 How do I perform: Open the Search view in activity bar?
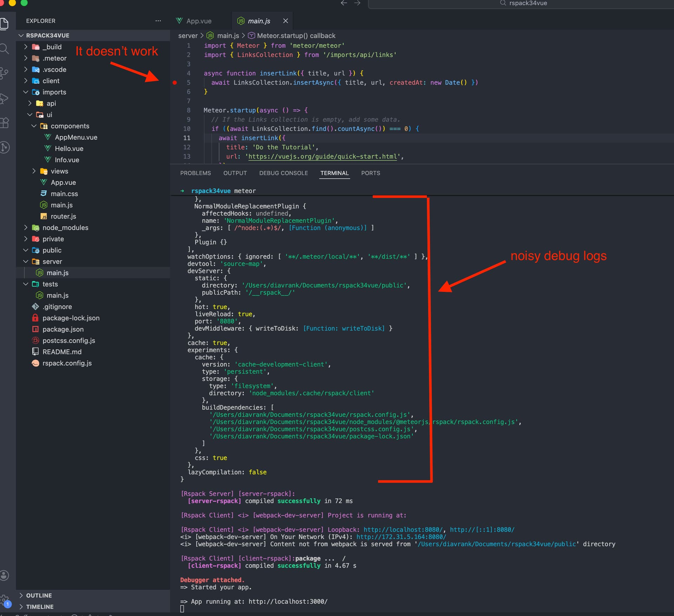point(4,48)
